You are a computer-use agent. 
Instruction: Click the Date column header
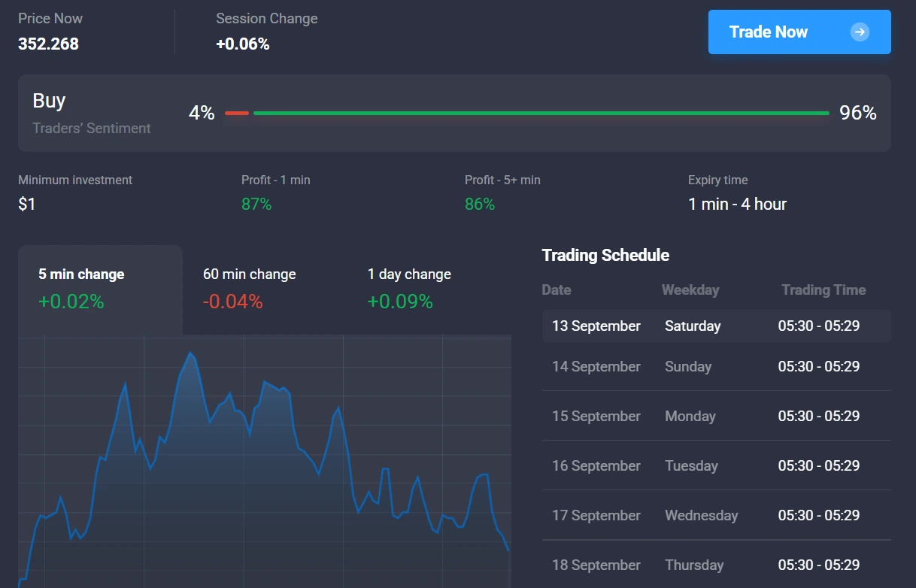(x=557, y=289)
